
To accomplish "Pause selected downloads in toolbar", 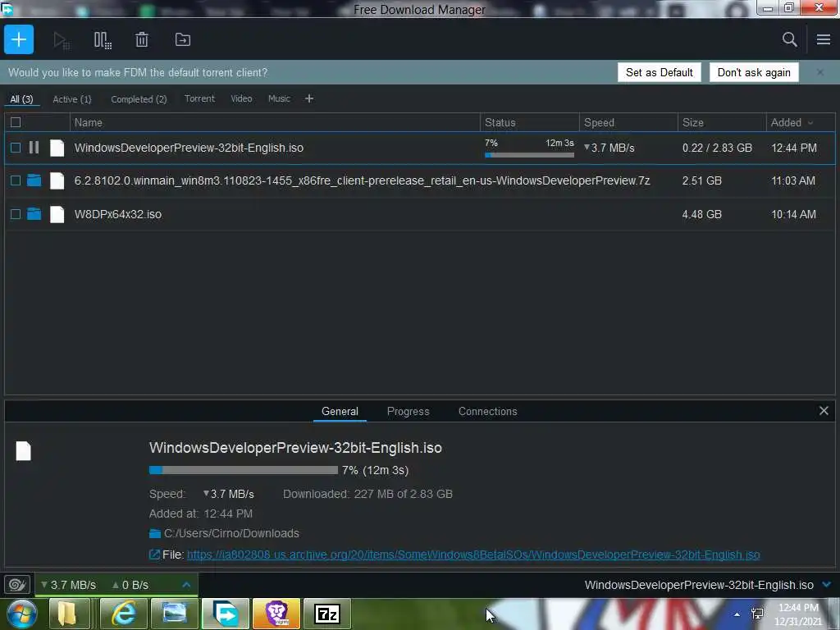I will 103,40.
